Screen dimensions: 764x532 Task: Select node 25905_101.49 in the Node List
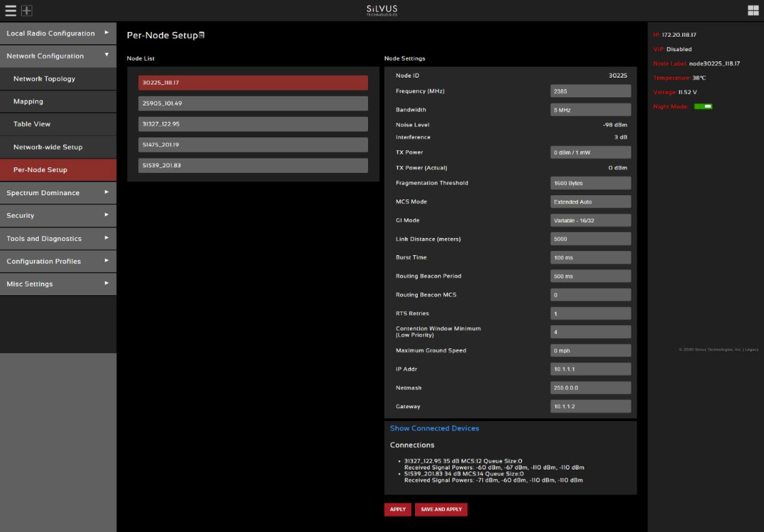252,103
